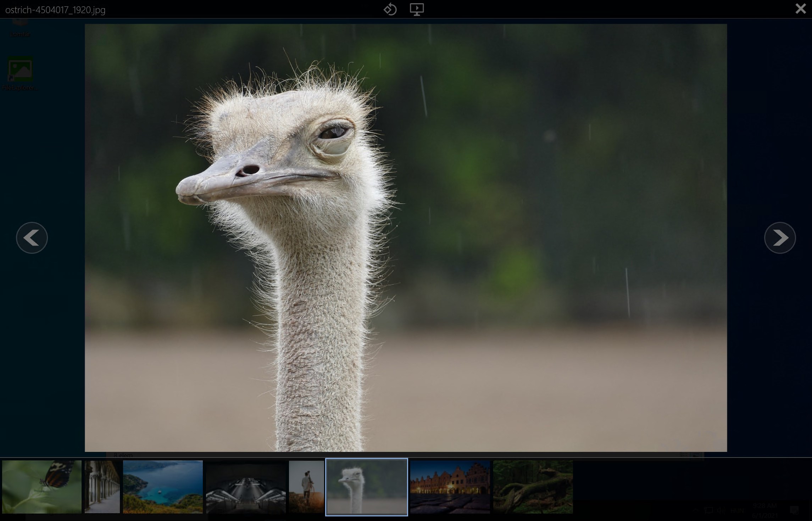Select the blue coastal bay thumbnail
The height and width of the screenshot is (521, 812).
coord(163,487)
